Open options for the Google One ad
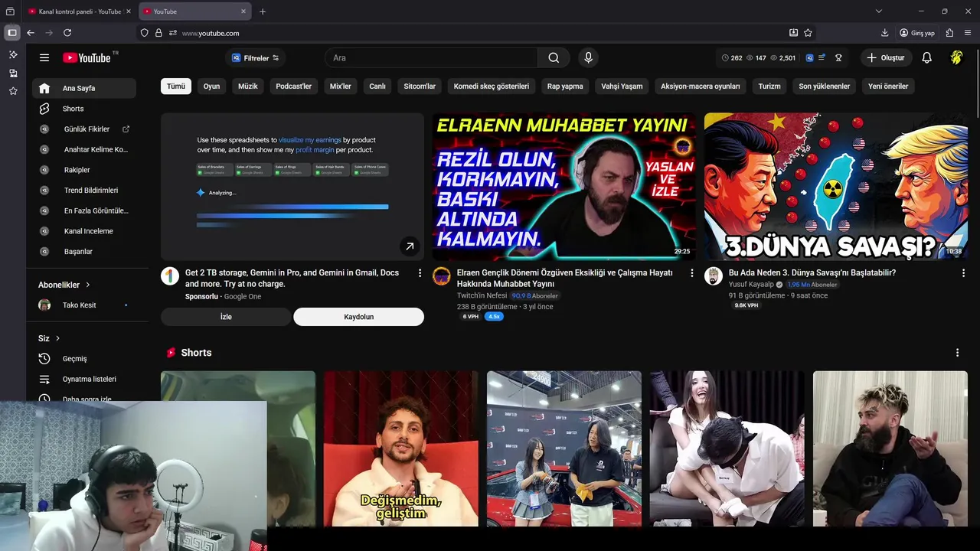Viewport: 980px width, 551px height. click(x=420, y=273)
